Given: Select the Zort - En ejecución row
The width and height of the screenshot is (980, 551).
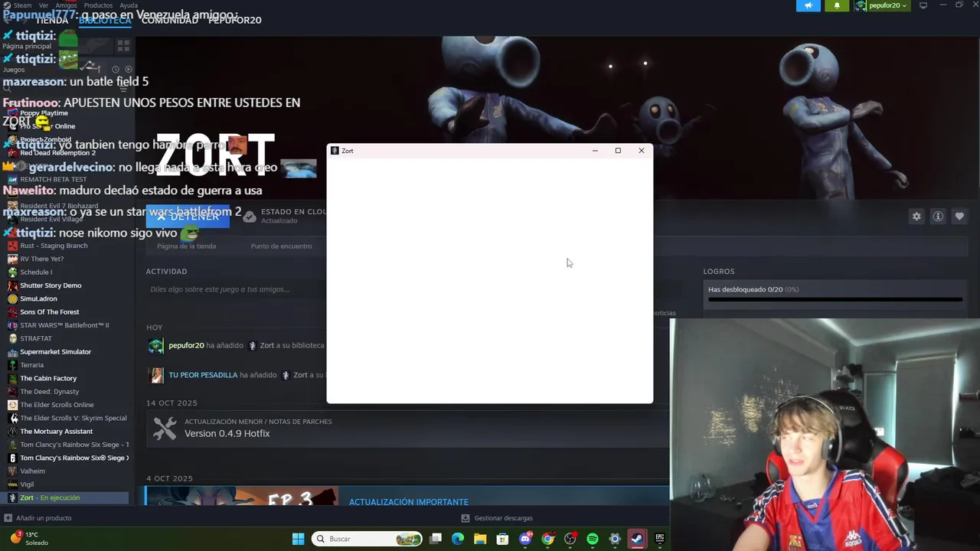Looking at the screenshot, I should [x=66, y=497].
